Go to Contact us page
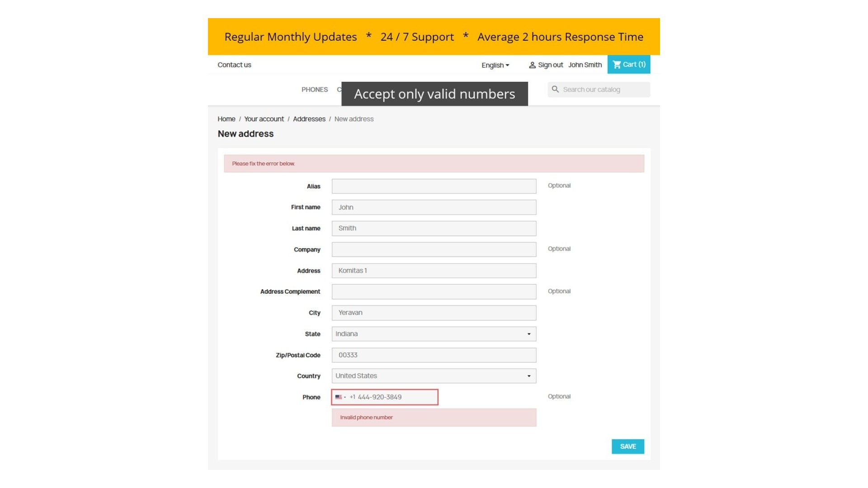The width and height of the screenshot is (868, 488). point(234,65)
